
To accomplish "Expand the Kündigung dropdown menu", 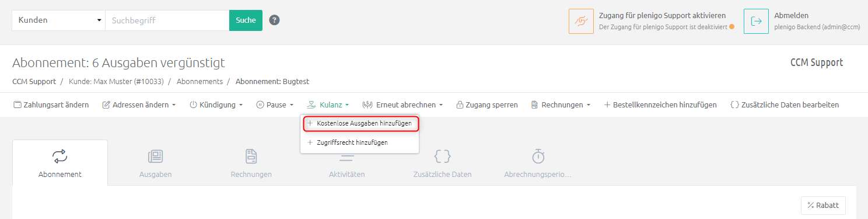I will [x=216, y=105].
